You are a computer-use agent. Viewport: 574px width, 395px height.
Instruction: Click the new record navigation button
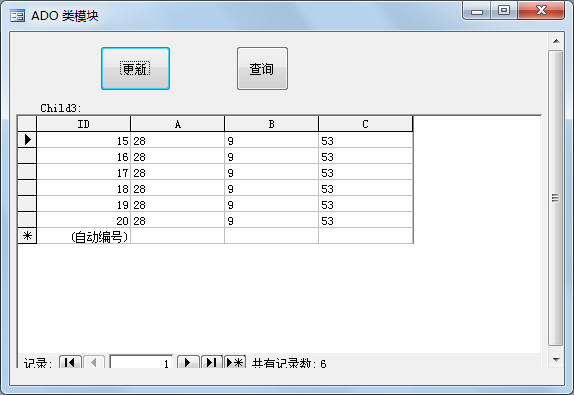pos(235,362)
